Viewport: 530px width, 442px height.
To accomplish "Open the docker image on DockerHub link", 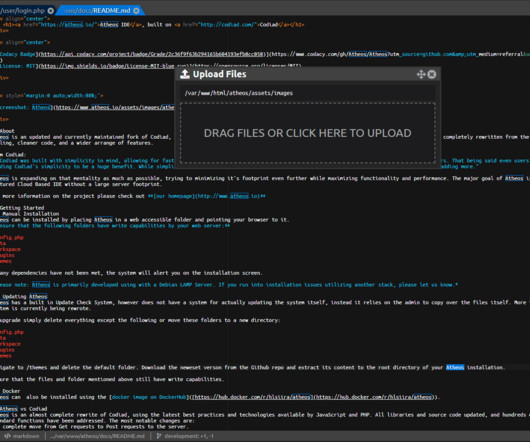I will [149, 397].
